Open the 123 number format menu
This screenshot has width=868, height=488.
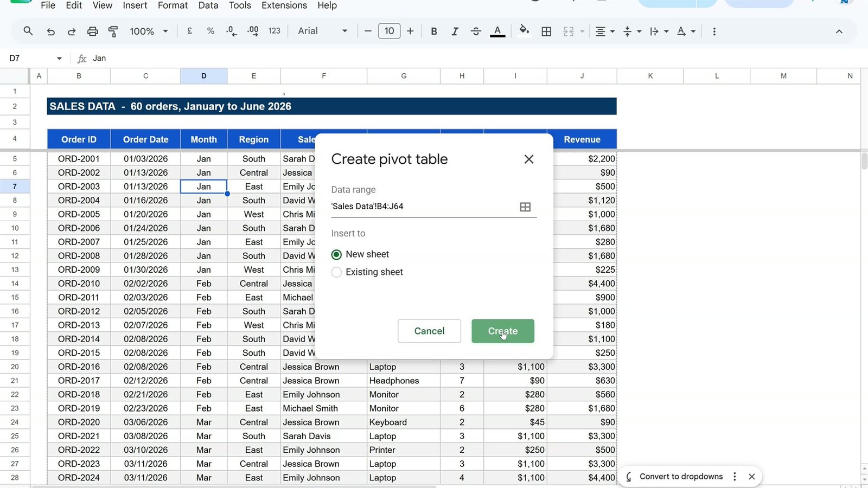point(275,31)
